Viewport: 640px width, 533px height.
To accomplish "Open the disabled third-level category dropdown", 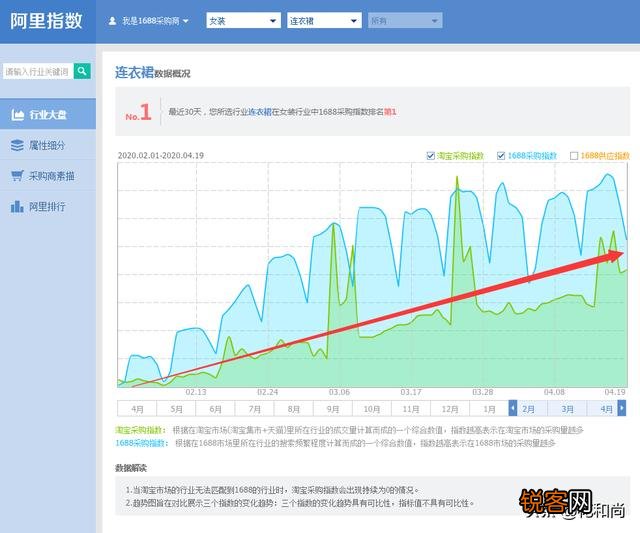I will [x=405, y=20].
